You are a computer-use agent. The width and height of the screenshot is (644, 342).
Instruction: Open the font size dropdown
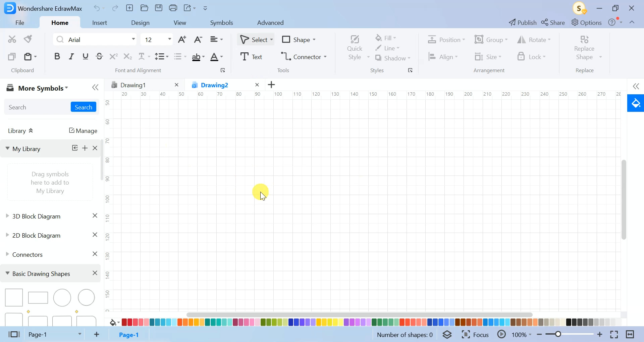[x=169, y=39]
